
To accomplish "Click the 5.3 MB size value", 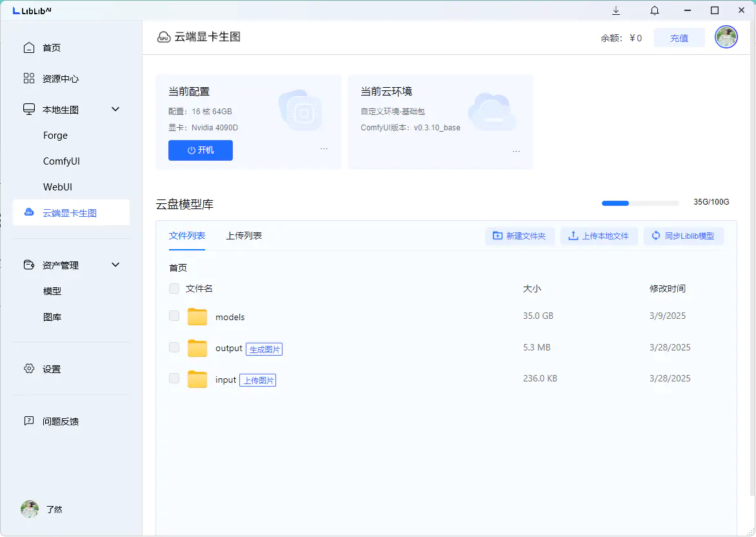I will point(537,347).
